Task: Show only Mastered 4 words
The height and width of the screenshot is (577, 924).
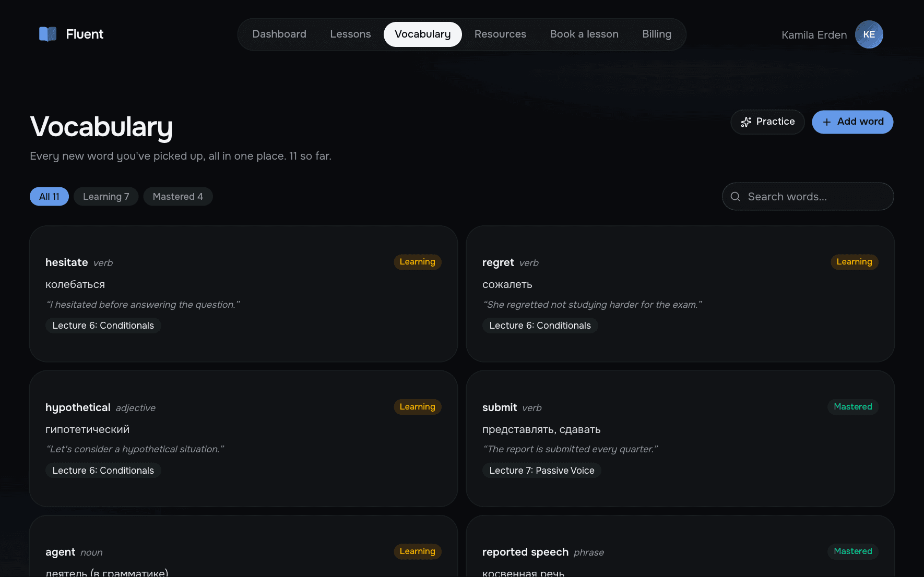Action: pos(178,197)
